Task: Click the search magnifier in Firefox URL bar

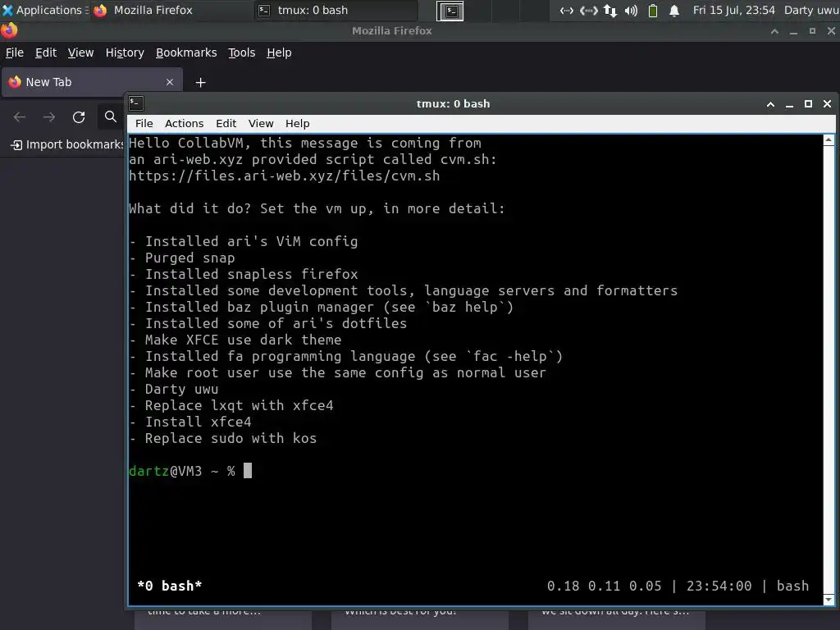Action: coord(111,116)
